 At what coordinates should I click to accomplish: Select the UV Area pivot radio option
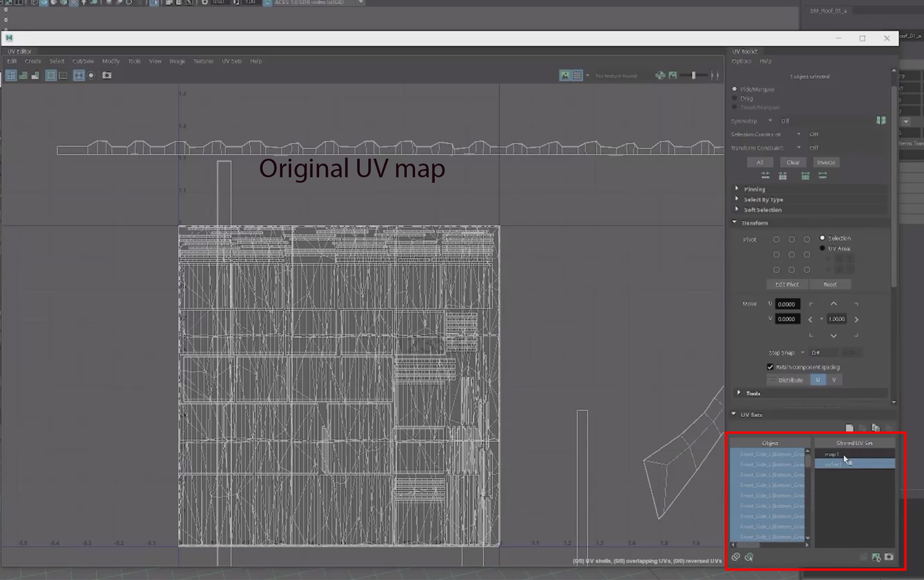[x=822, y=248]
